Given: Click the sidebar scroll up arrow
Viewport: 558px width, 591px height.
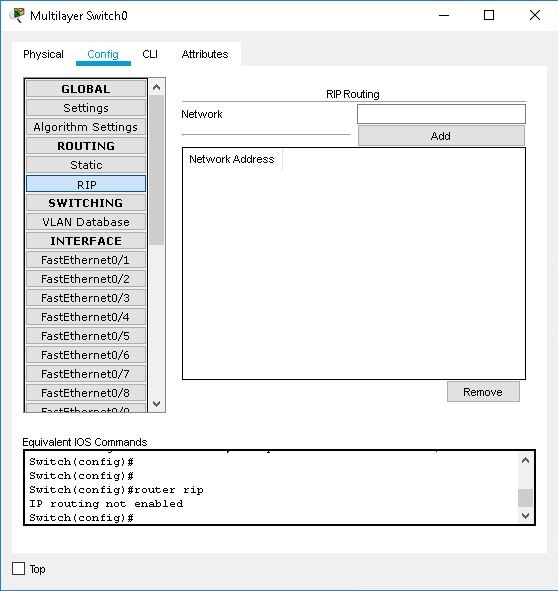Looking at the screenshot, I should pos(157,87).
